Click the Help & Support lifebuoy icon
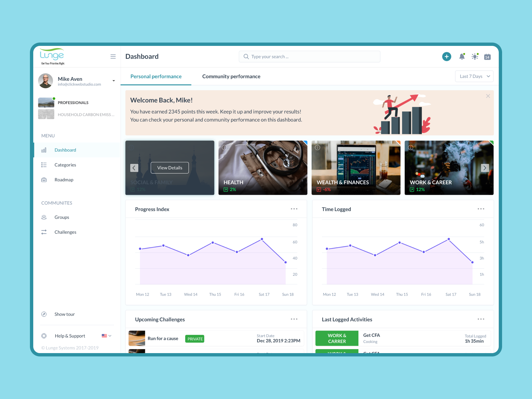532x399 pixels. 44,336
